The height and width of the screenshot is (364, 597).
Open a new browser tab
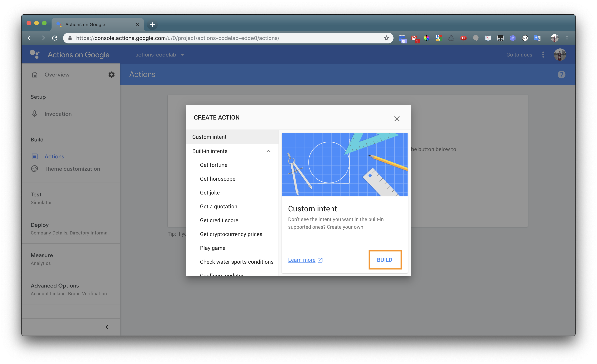click(152, 24)
